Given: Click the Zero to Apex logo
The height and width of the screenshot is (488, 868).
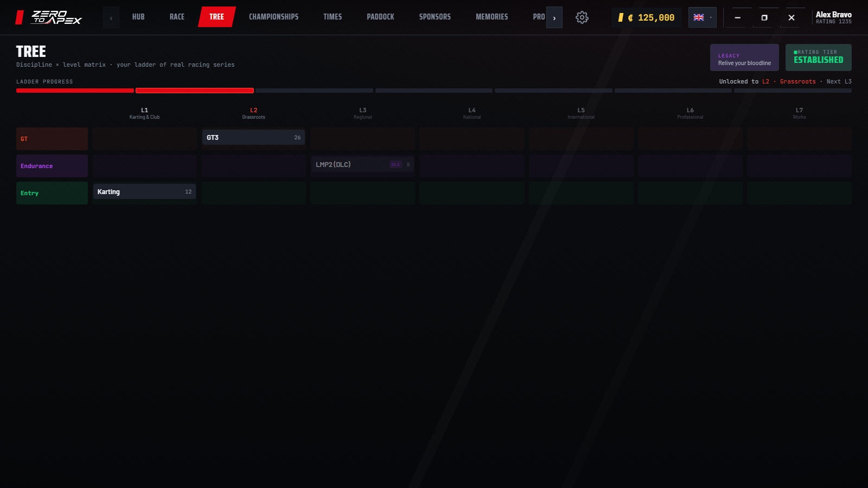Looking at the screenshot, I should coord(49,17).
